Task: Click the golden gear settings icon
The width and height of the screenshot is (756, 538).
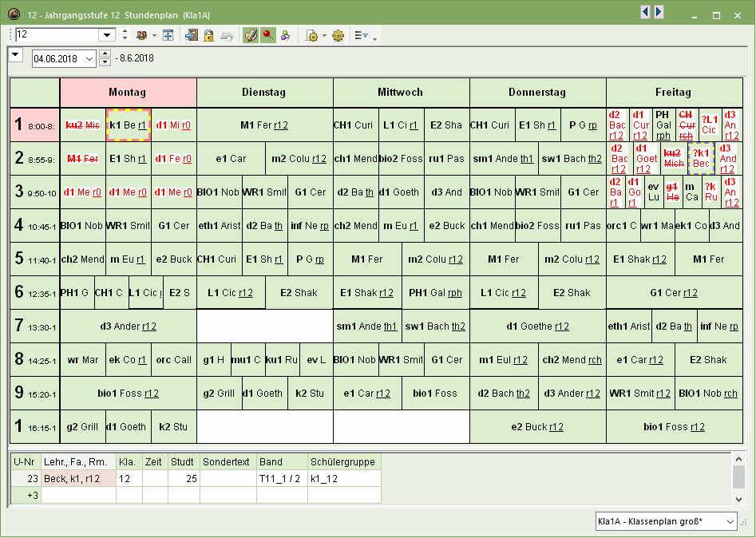Action: coord(338,35)
